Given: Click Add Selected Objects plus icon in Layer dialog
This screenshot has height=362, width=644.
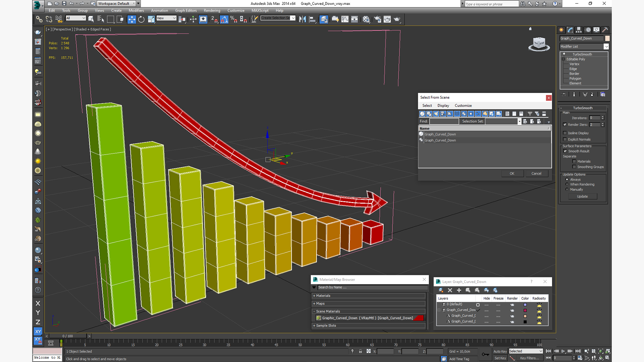Looking at the screenshot, I should [x=459, y=290].
